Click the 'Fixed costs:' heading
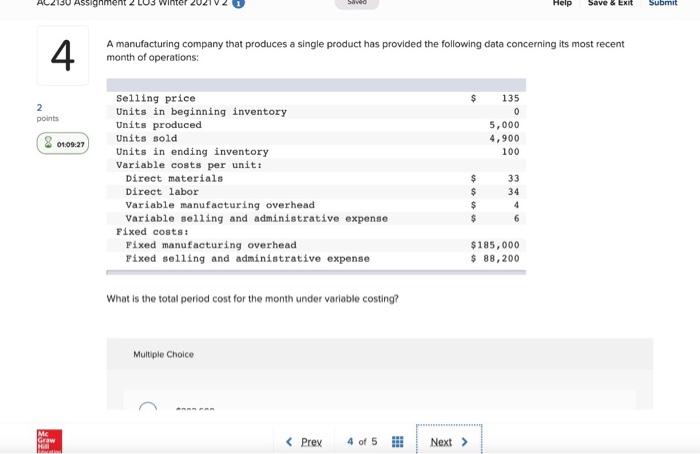Viewport: 700px width, 454px height. coord(153,232)
